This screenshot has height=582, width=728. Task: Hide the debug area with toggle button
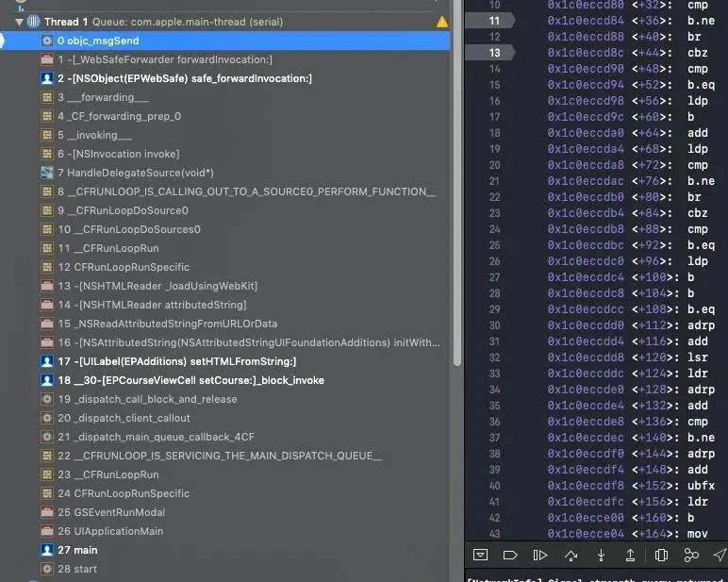480,555
